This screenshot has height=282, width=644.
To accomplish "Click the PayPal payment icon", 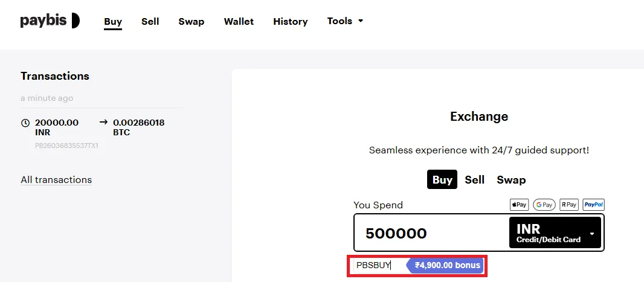I will tap(593, 205).
